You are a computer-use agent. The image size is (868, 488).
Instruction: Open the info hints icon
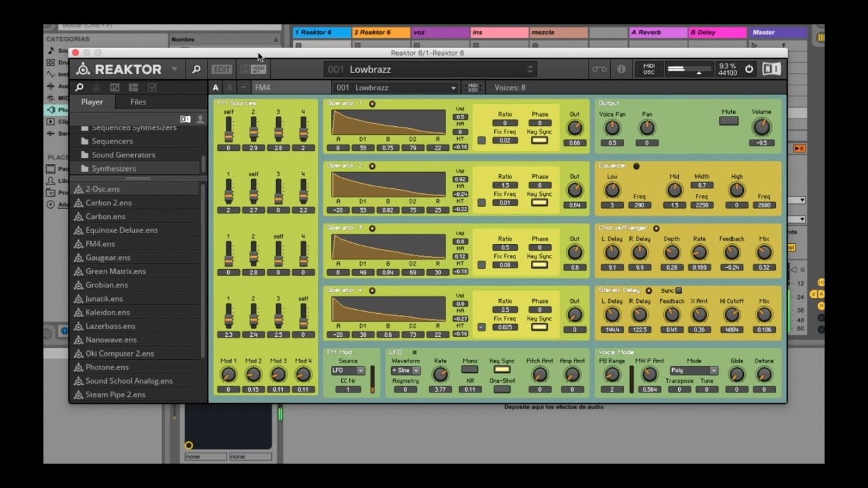(x=621, y=69)
